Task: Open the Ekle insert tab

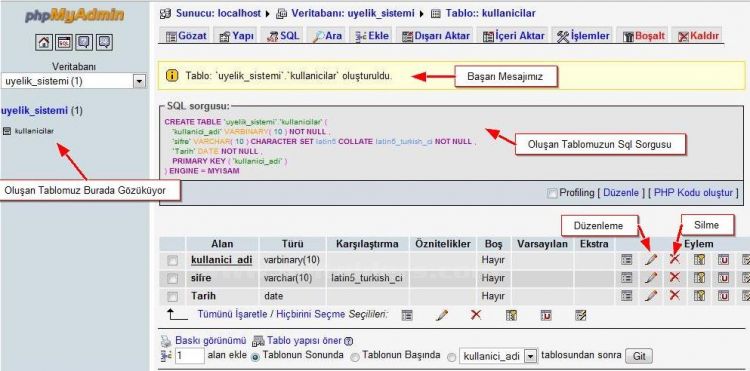Action: coord(372,36)
